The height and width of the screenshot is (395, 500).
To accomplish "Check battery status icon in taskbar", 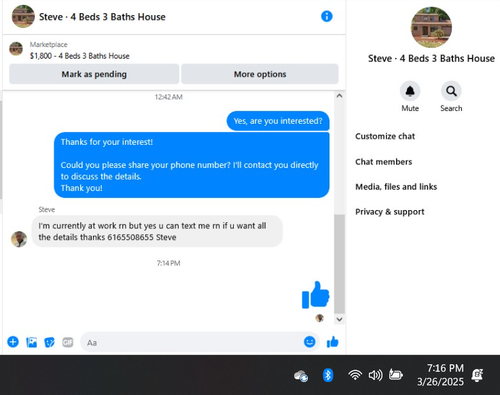I will [396, 375].
